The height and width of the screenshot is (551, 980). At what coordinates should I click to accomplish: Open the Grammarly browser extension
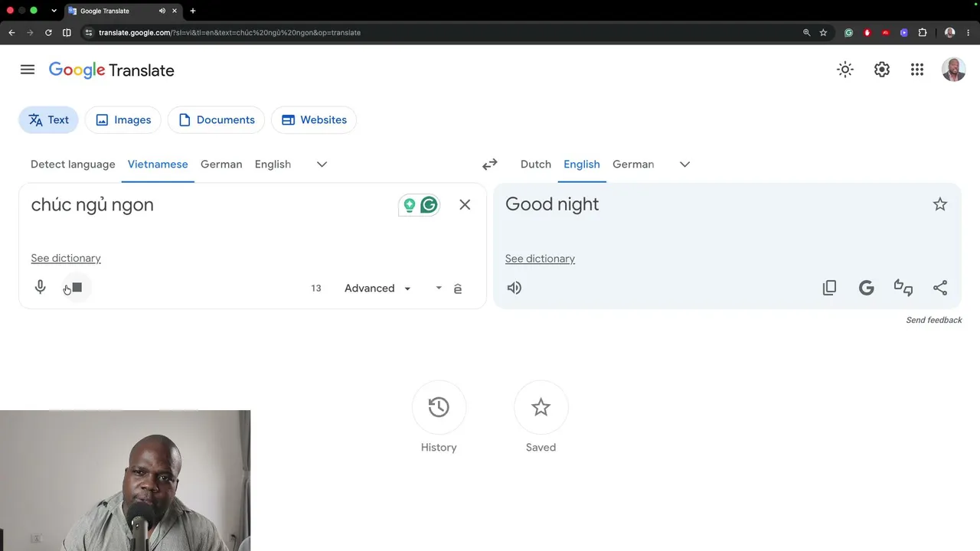(848, 33)
